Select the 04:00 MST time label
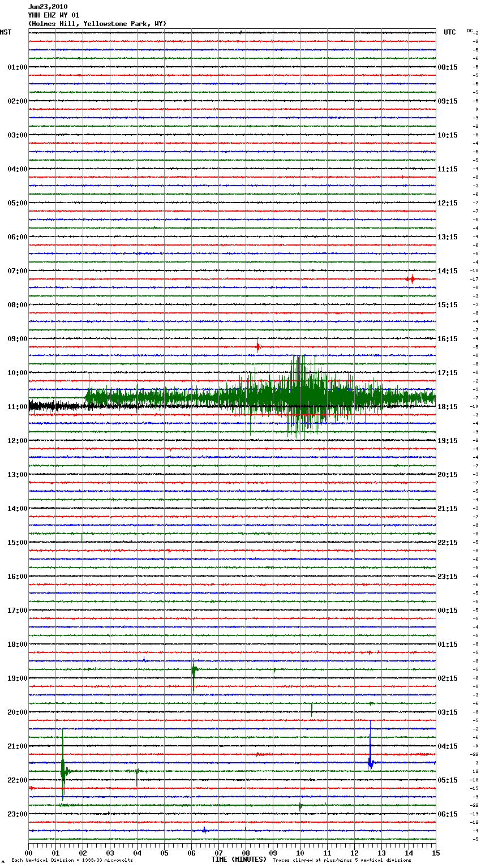Viewport: 481px width, 868px height. click(x=18, y=169)
